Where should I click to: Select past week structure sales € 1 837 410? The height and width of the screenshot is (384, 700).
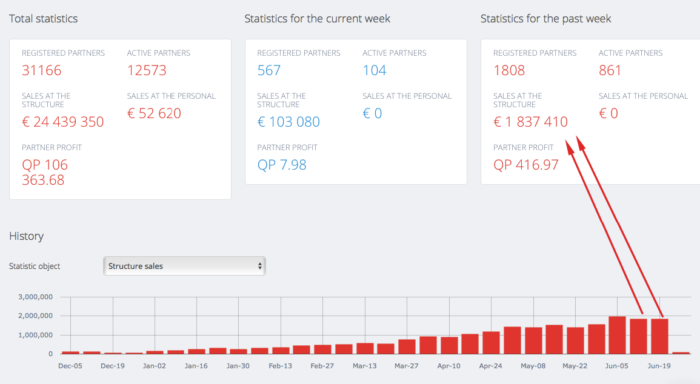click(x=530, y=122)
